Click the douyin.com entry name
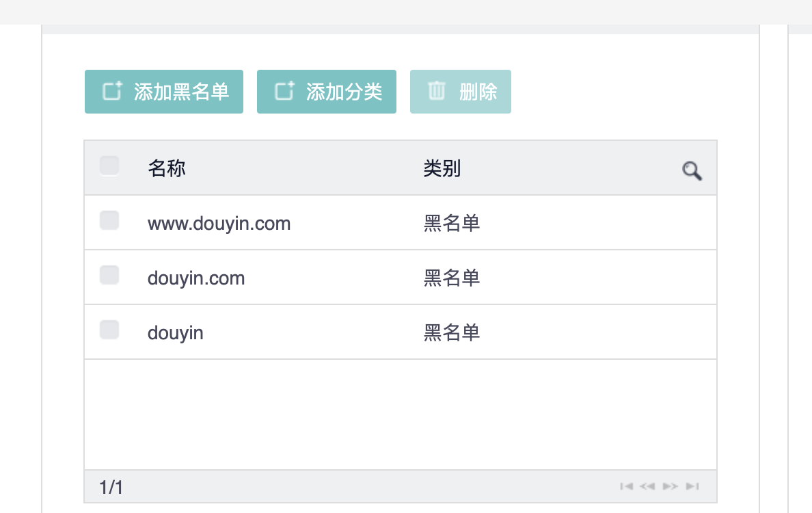This screenshot has height=513, width=812. click(x=196, y=278)
